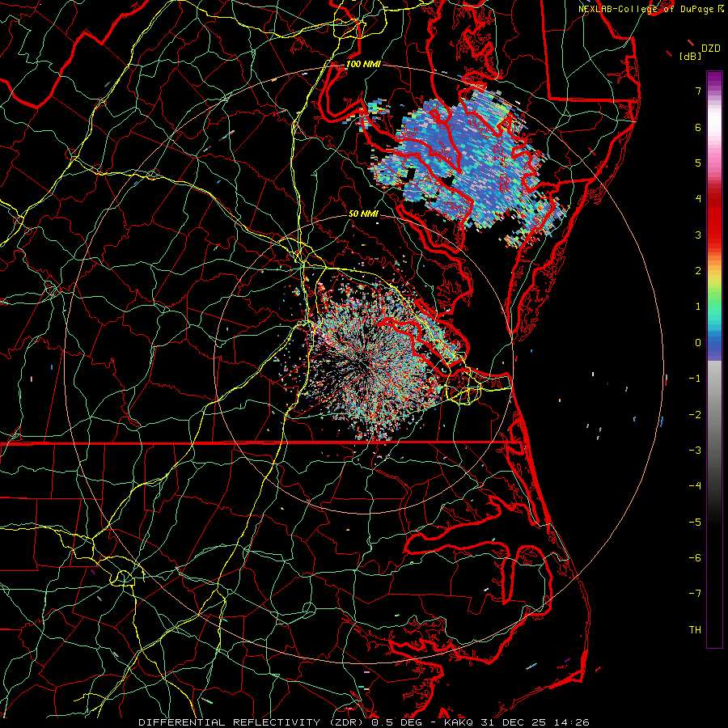Click the Differential Reflectivity caption at bottom

tap(363, 722)
